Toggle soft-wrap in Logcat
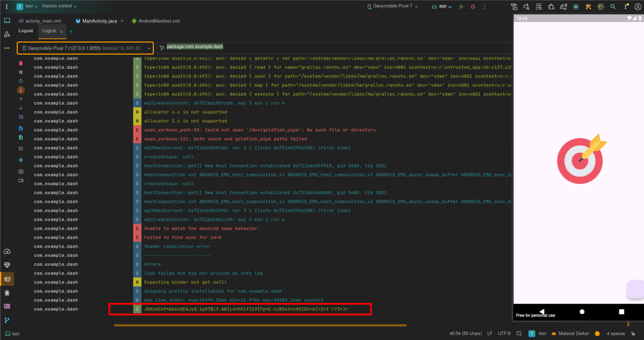Viewport: 644px width, 340px height. pyautogui.click(x=21, y=117)
